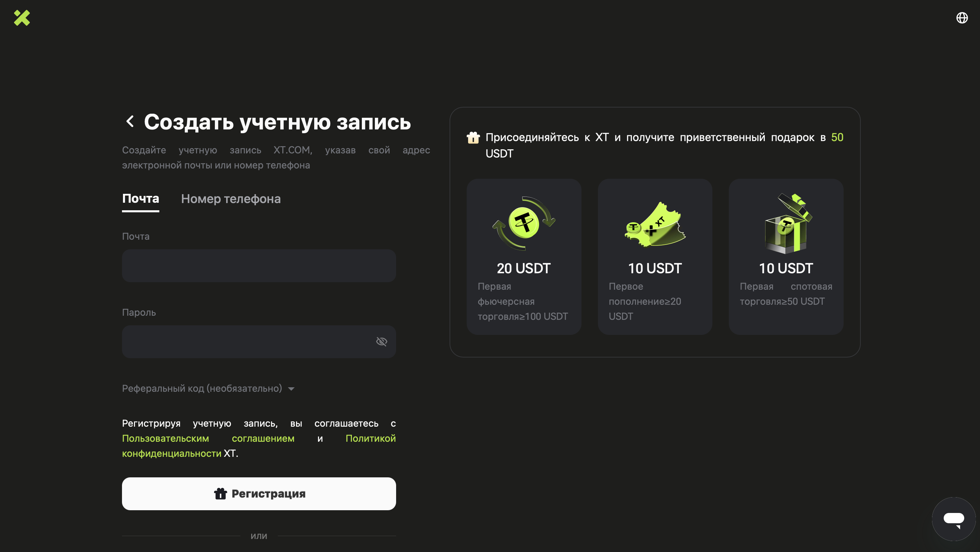The width and height of the screenshot is (980, 552).
Task: Select the Почта tab
Action: pyautogui.click(x=140, y=199)
